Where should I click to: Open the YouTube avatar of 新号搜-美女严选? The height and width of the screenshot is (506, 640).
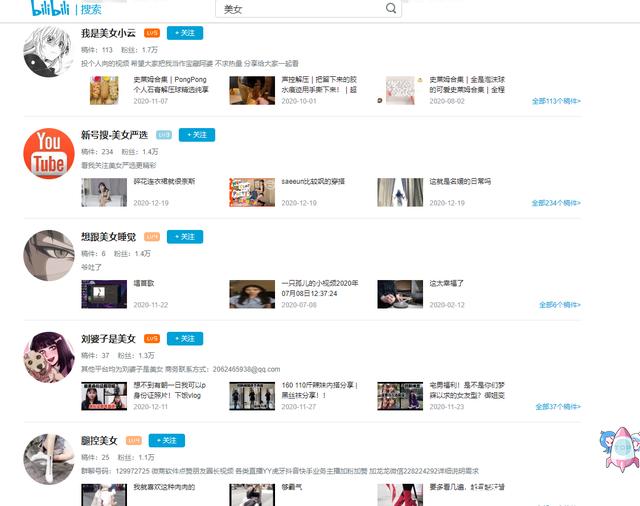49,153
